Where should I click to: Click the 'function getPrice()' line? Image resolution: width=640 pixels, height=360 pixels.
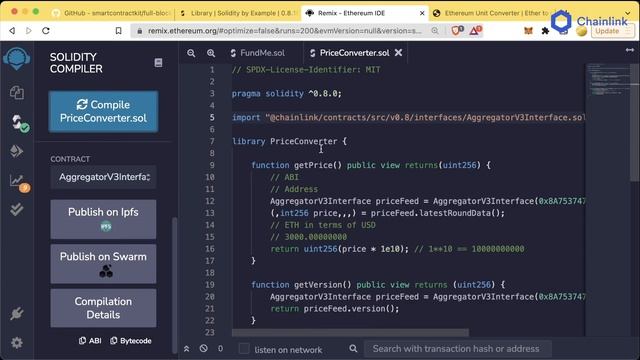(371, 165)
